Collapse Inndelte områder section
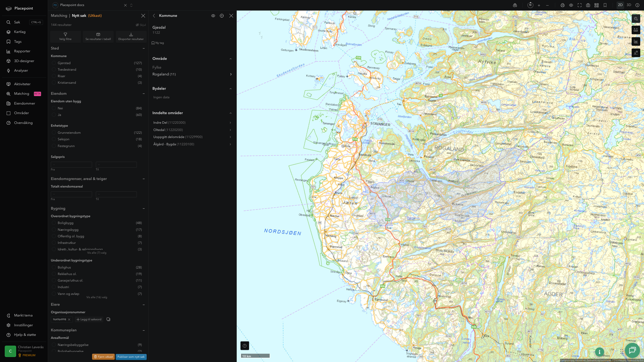This screenshot has width=644, height=362. pos(231,113)
